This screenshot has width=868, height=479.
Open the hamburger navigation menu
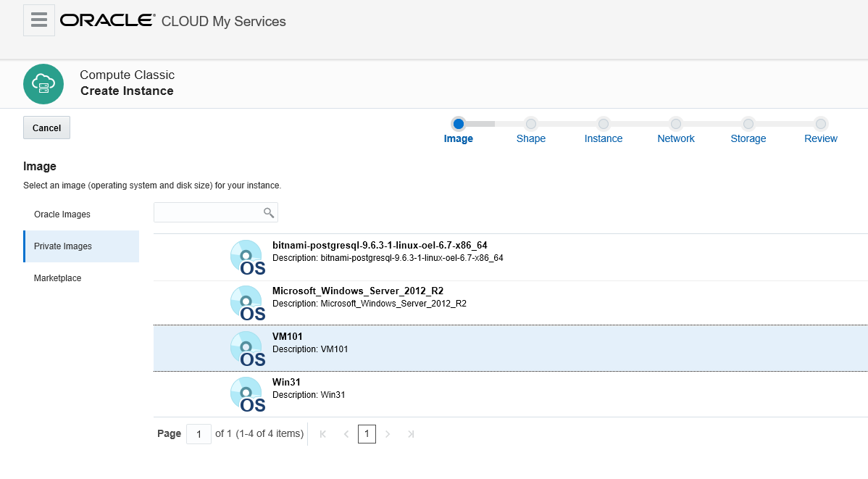[38, 20]
